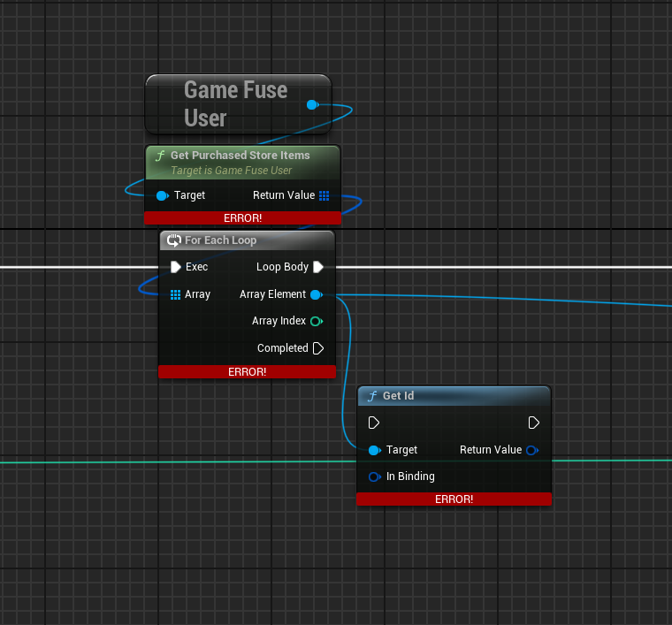Click the 'In Binding' pin label

pyautogui.click(x=410, y=476)
